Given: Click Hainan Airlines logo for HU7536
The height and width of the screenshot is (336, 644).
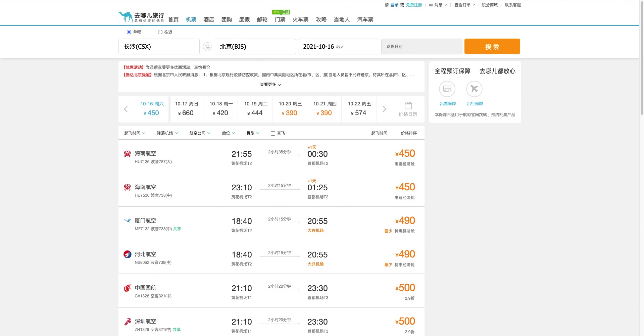Looking at the screenshot, I should (127, 187).
